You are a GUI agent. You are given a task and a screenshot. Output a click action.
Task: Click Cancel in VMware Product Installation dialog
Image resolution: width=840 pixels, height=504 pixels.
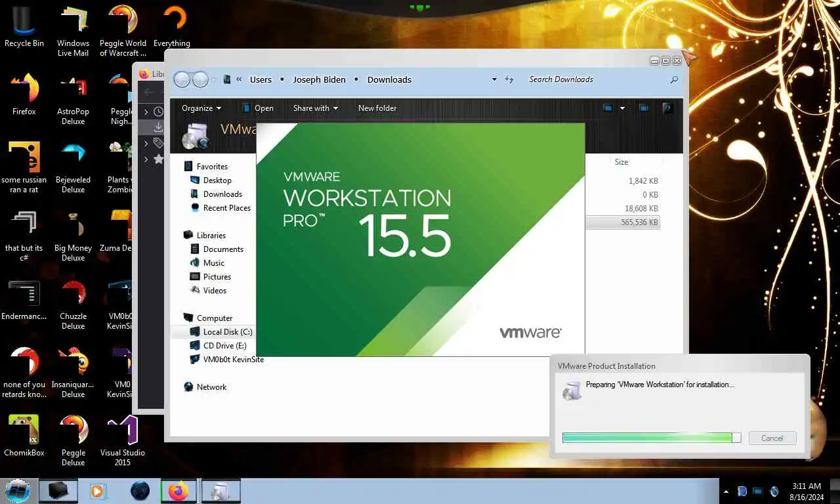pos(772,438)
